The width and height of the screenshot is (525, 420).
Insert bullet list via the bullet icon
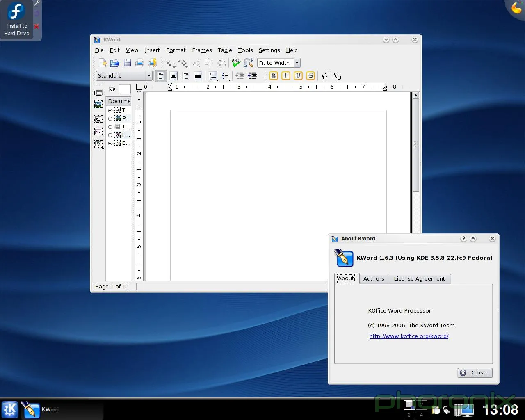[226, 76]
